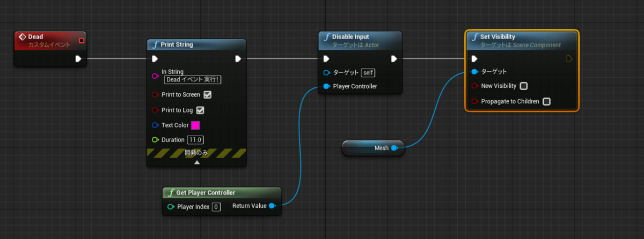Screen dimensions: 644x239
Task: Click the Dead custom event node header
Action: 50,41
